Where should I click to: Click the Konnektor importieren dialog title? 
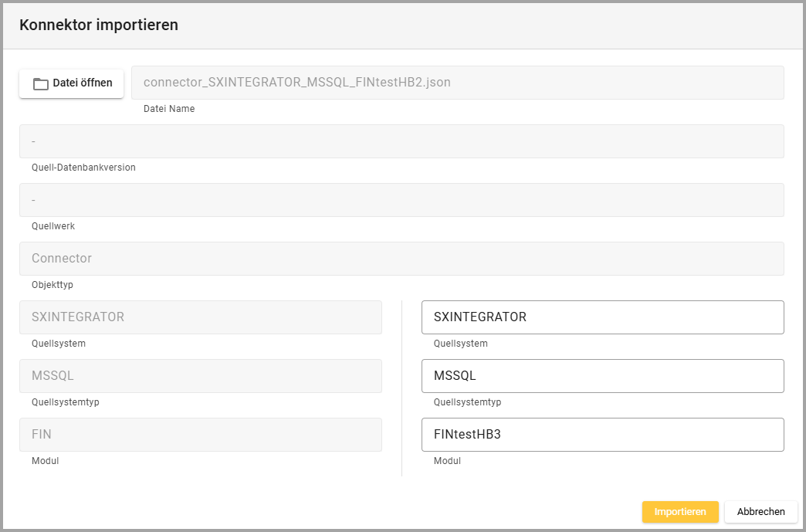(x=99, y=25)
